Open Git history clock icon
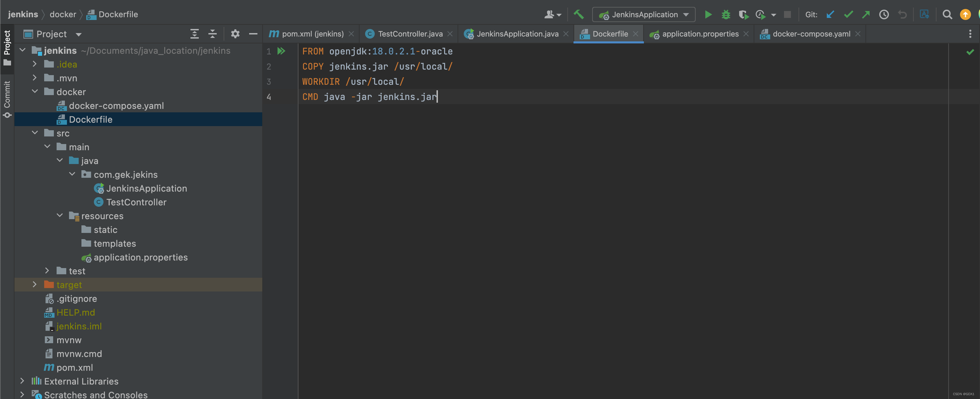 coord(884,14)
